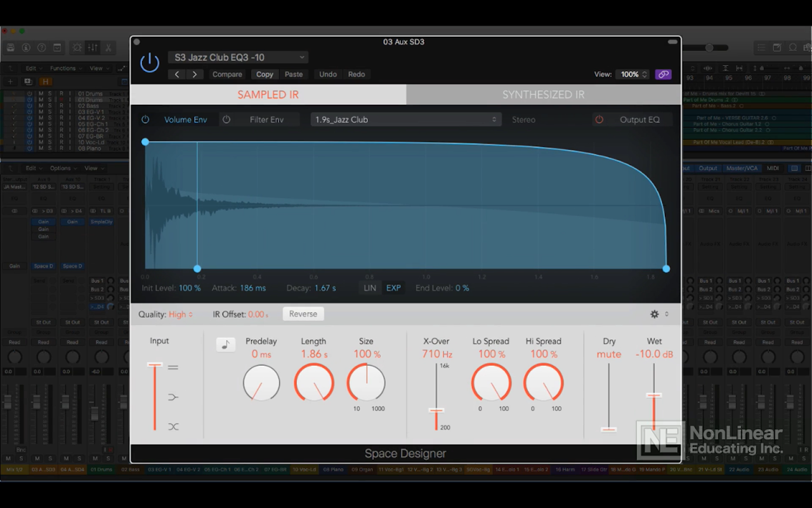Viewport: 812px width, 508px height.
Task: Select the stereo input mode icon
Action: click(x=173, y=368)
